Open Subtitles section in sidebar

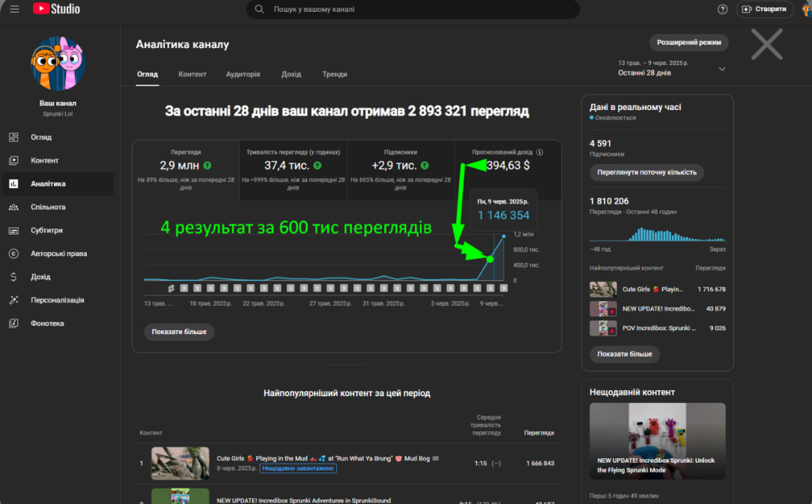[46, 231]
